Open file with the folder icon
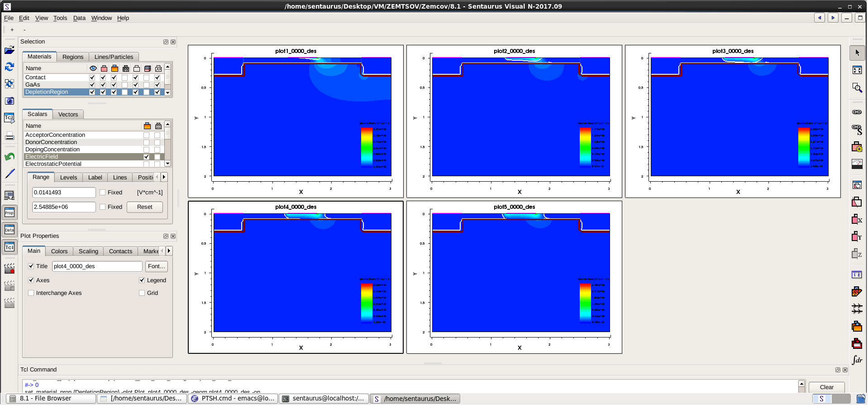This screenshot has height=405, width=868. pos(9,50)
